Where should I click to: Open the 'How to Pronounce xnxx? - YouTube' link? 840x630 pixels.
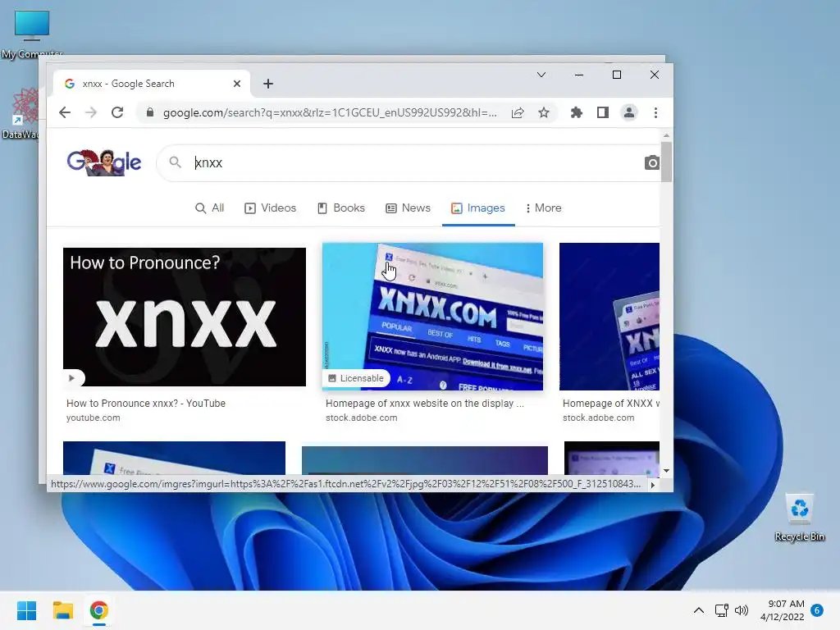146,404
